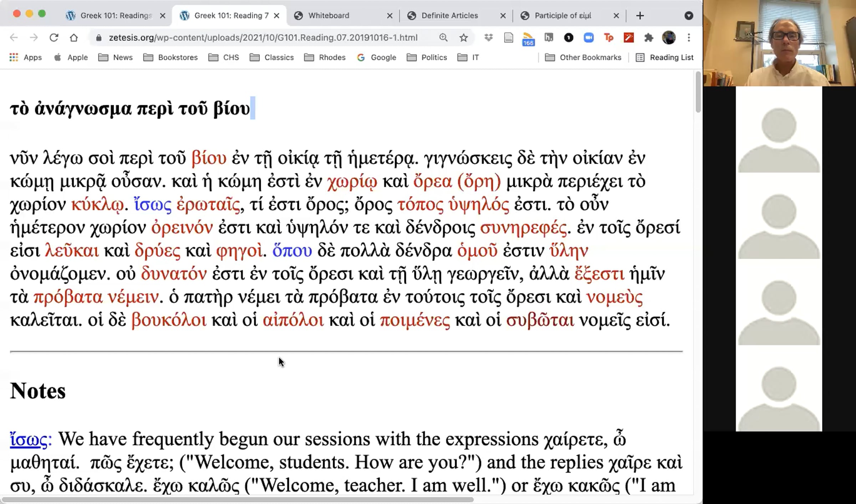Viewport: 856px width, 504px height.
Task: Open a new tab with plus button
Action: (640, 16)
